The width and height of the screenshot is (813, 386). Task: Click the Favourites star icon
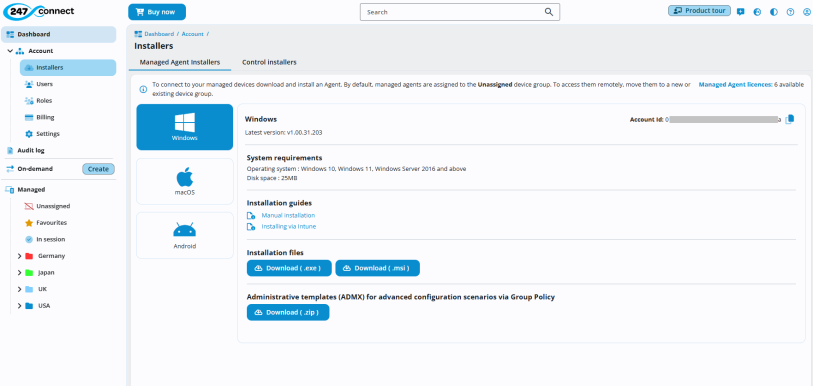[29, 223]
